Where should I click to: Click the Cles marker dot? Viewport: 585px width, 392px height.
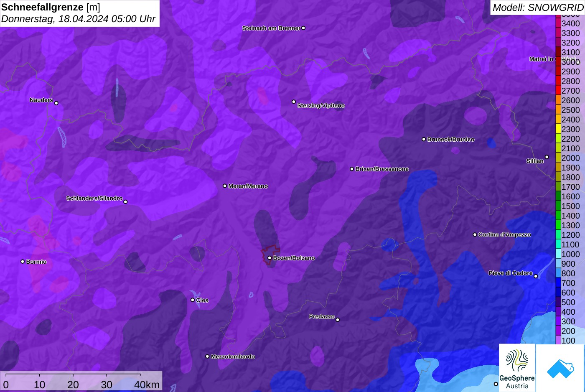(193, 300)
